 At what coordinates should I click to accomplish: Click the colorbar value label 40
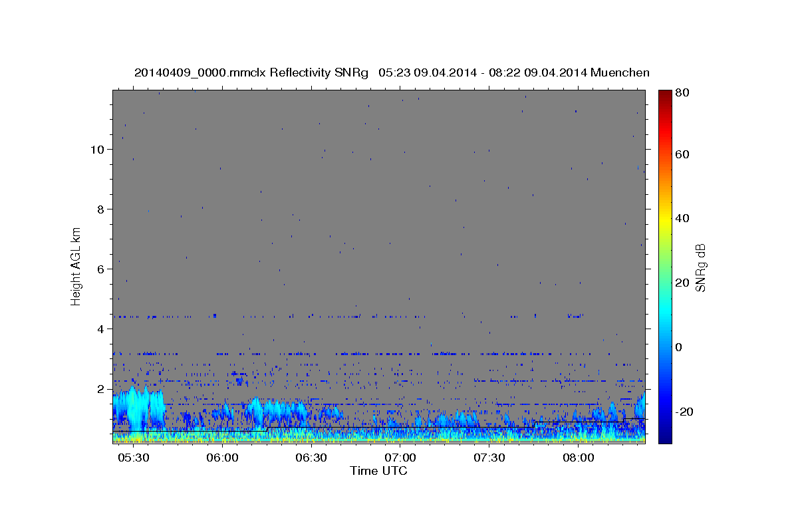[x=683, y=218]
